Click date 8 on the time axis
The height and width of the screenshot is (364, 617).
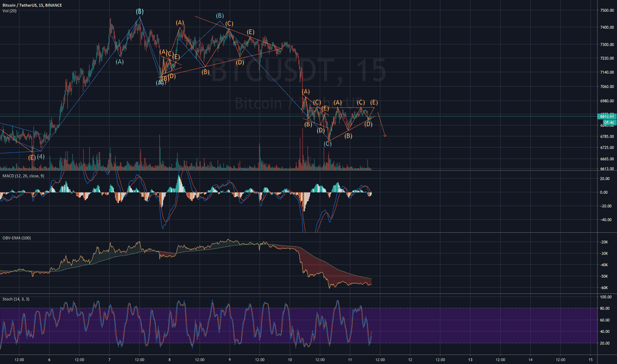[x=169, y=359]
